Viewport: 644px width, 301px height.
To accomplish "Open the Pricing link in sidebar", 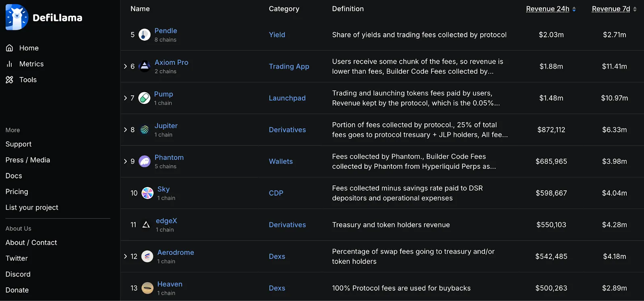I will (x=17, y=191).
